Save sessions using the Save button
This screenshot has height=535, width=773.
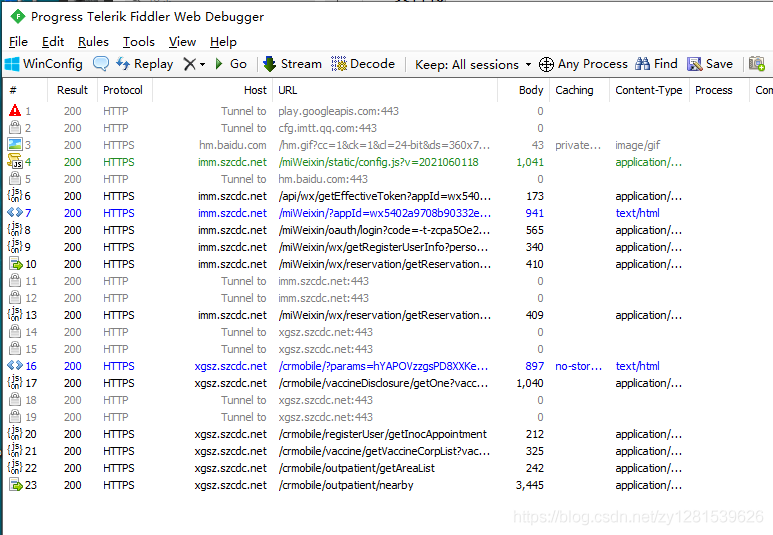[710, 64]
